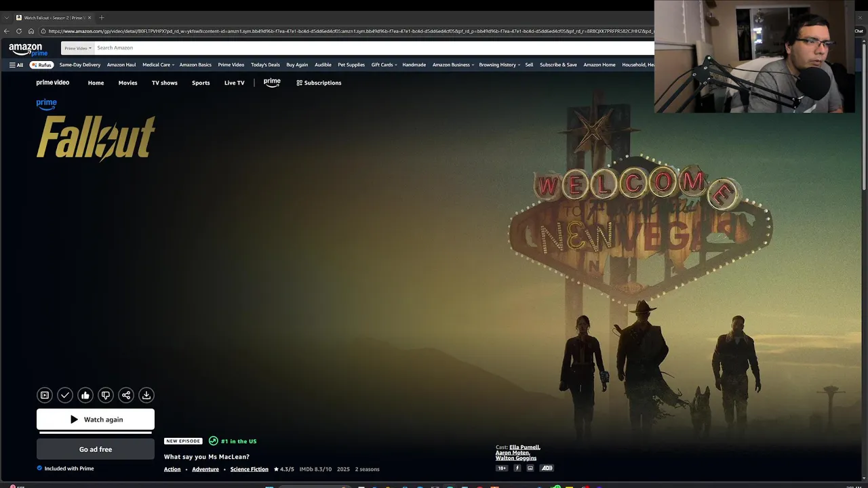This screenshot has width=868, height=488.
Task: Click the Amazon Prime logo
Action: (28, 49)
